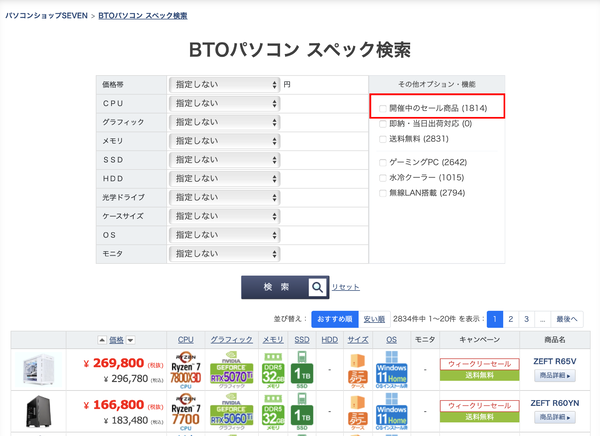Tick 送料無料 (2831) checkbox
600x436 pixels.
point(383,139)
